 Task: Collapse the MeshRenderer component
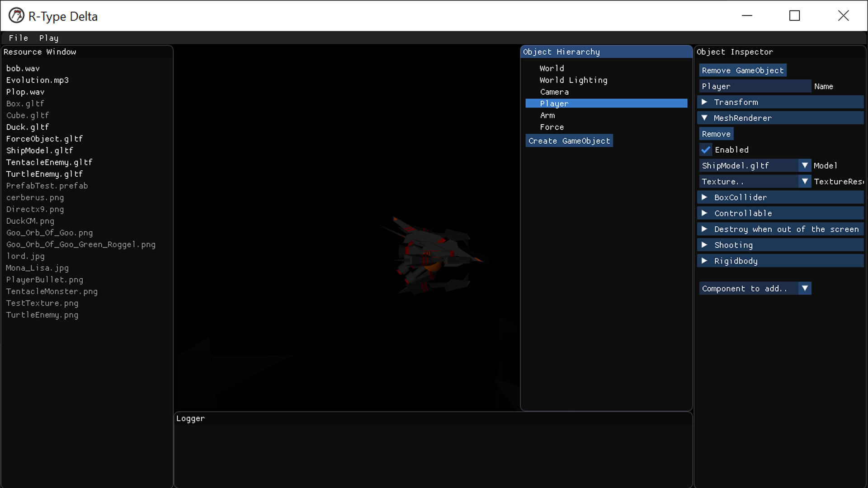[781, 118]
